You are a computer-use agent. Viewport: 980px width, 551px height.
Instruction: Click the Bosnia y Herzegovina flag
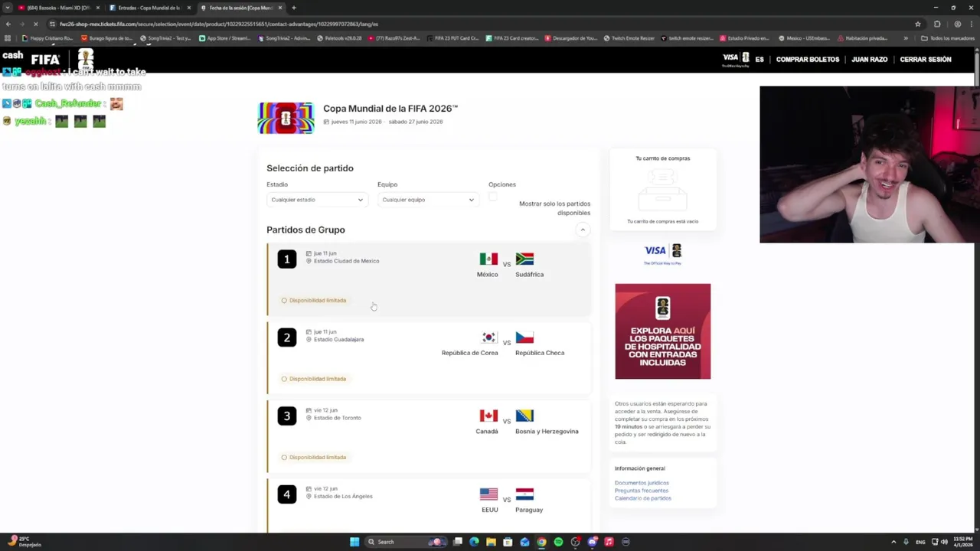[x=524, y=416]
